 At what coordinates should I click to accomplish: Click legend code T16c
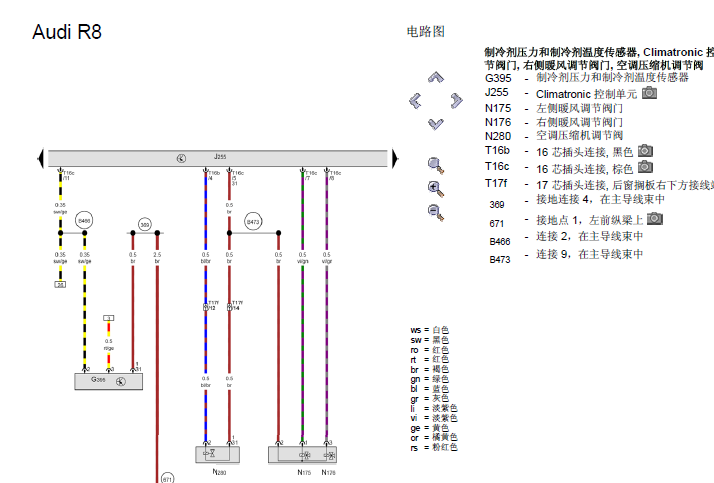(x=497, y=167)
